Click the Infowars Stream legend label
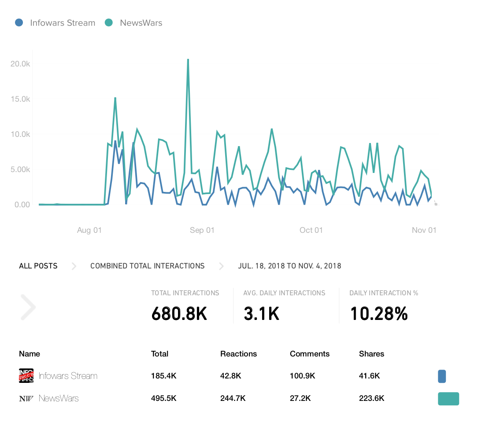489x448 pixels. (63, 23)
